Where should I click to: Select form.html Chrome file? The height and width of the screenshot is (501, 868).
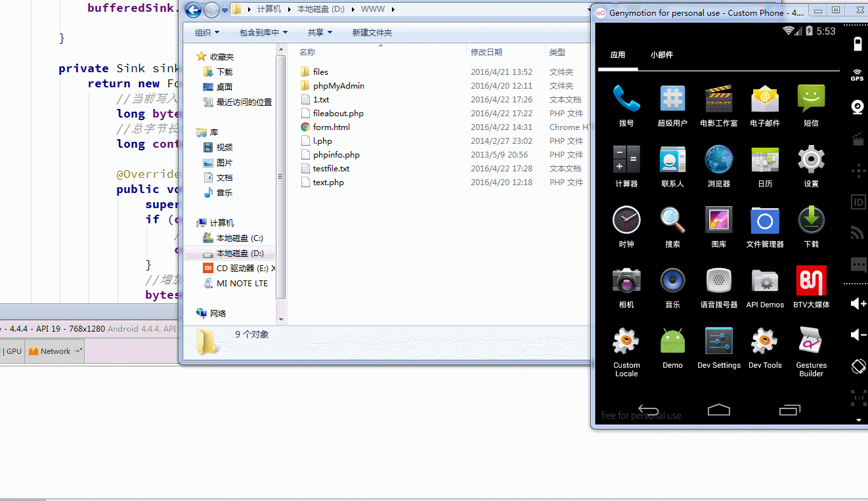pos(331,127)
